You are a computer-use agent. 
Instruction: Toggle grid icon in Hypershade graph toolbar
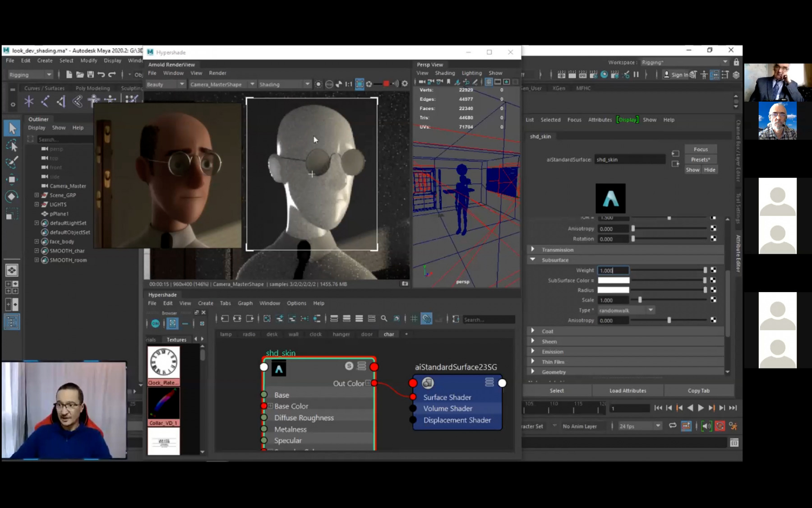coord(414,319)
